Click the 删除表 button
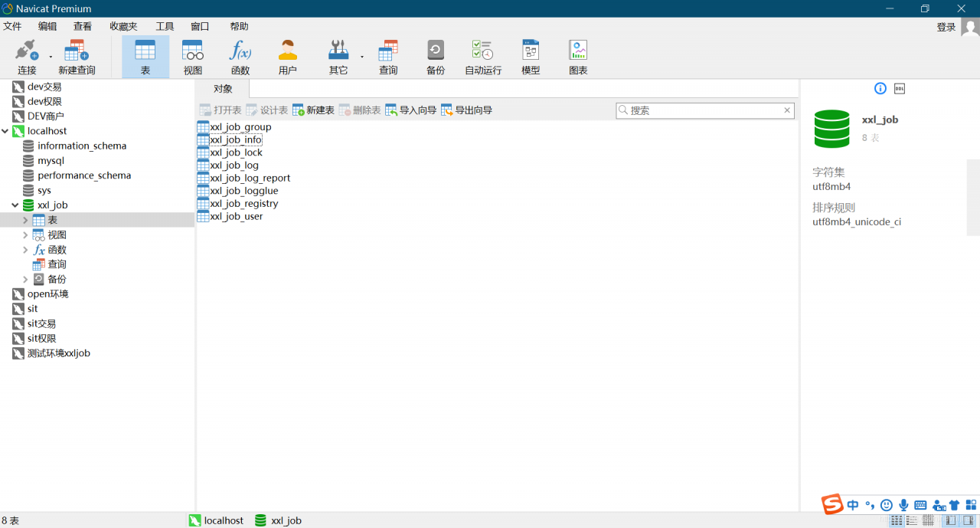 pos(360,110)
